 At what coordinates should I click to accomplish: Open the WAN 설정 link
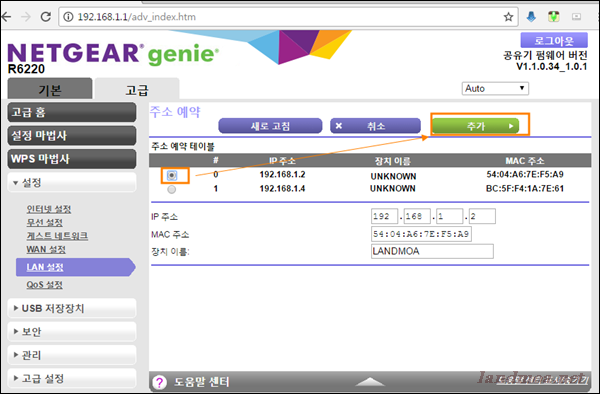(46, 249)
